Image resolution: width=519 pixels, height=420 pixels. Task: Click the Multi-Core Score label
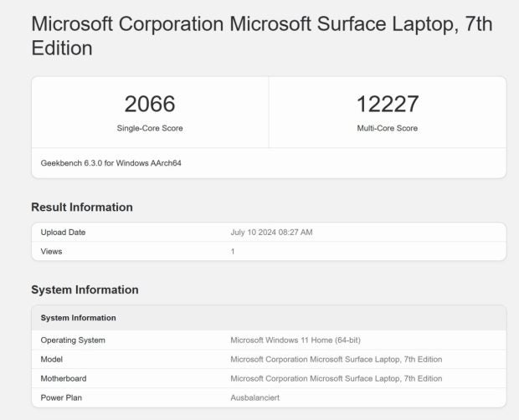click(x=388, y=128)
